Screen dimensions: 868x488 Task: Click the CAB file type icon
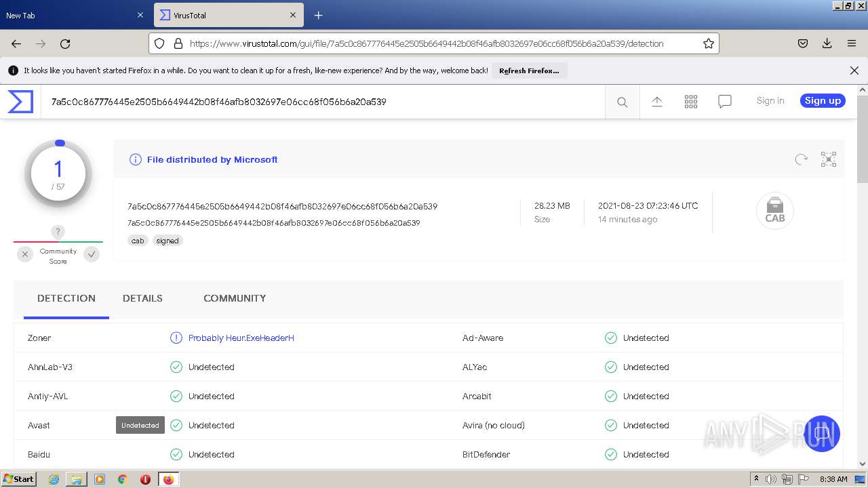775,211
